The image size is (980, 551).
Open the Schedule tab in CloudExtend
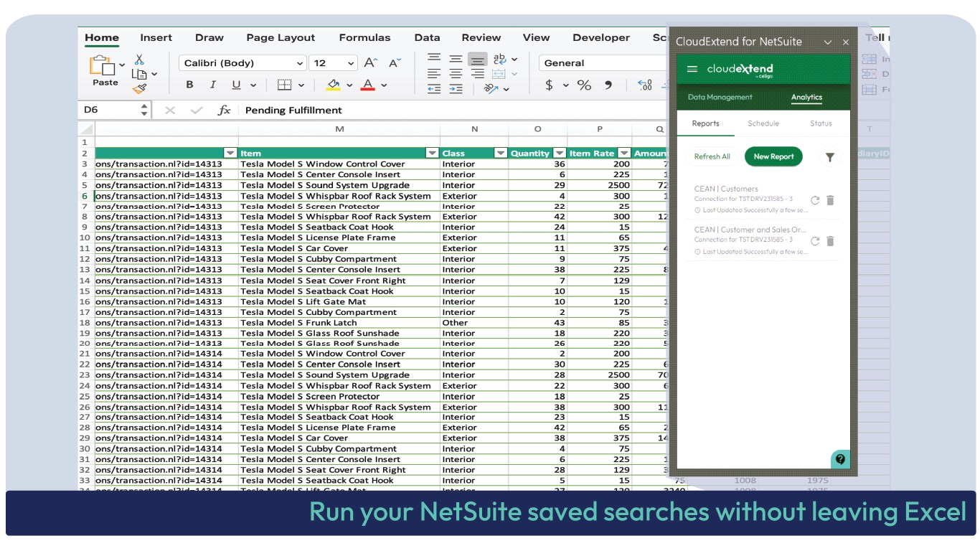(x=763, y=123)
